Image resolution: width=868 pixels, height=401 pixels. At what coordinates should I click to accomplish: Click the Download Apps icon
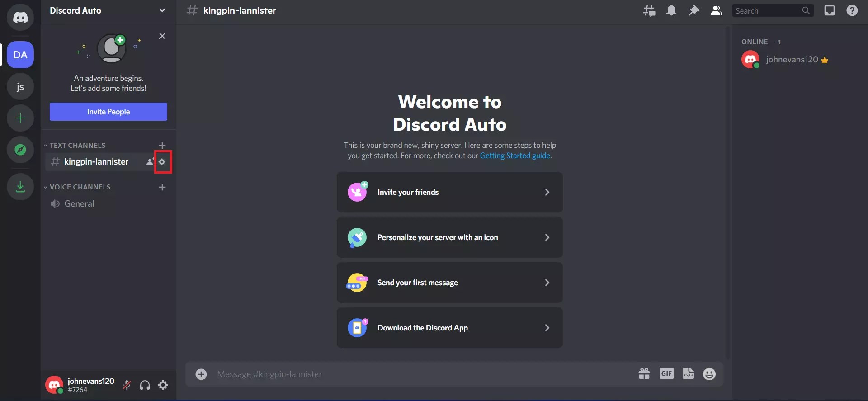tap(20, 186)
